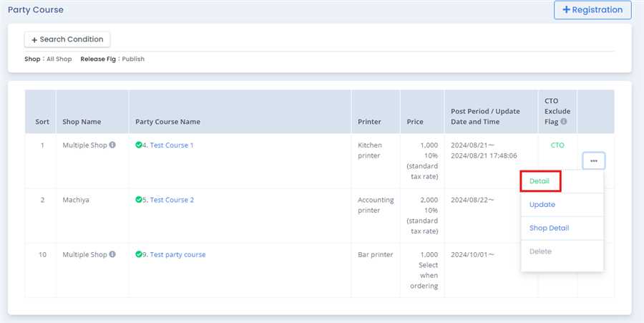Click Delete in the action menu
644x323 pixels.
coord(540,251)
